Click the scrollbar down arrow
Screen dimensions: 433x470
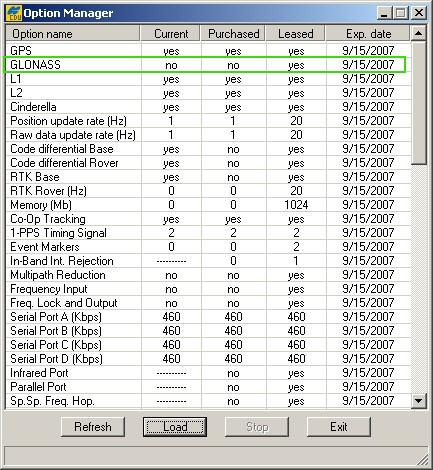tap(419, 400)
